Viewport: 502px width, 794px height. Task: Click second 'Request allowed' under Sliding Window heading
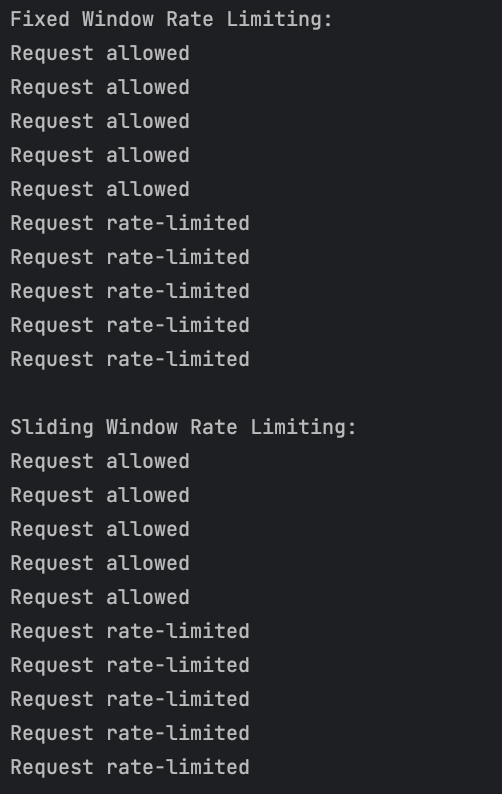tap(100, 495)
